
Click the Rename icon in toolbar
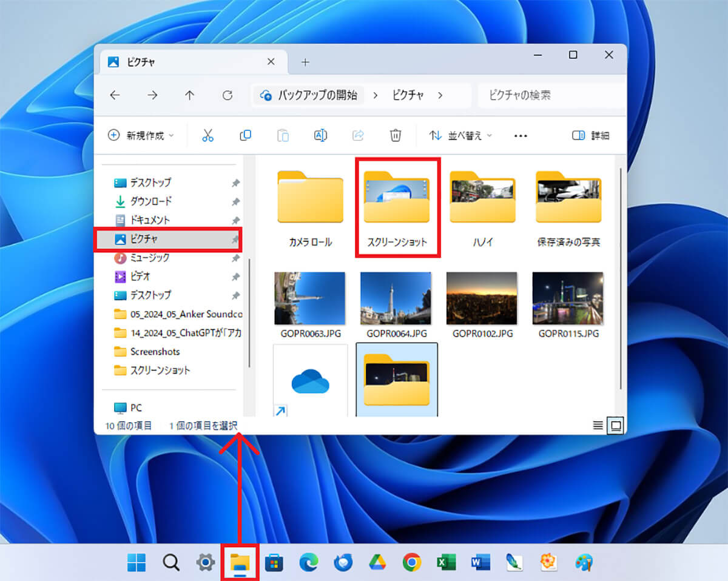[x=320, y=136]
